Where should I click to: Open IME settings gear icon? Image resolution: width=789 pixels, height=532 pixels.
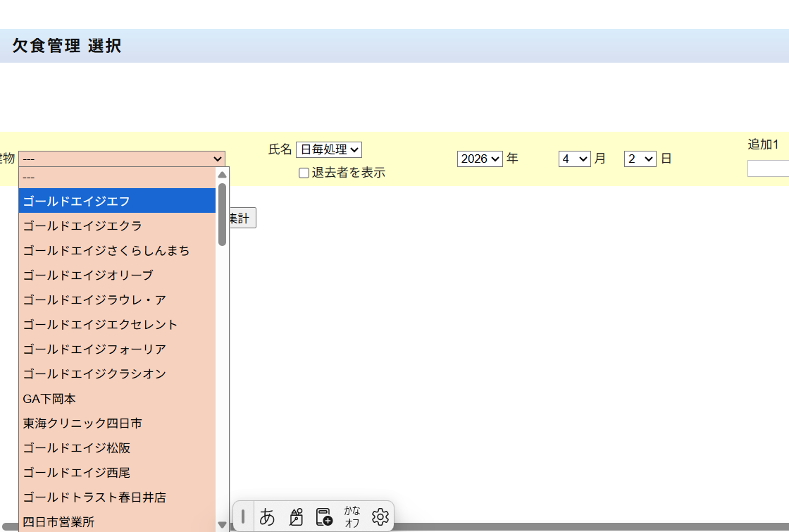[380, 516]
